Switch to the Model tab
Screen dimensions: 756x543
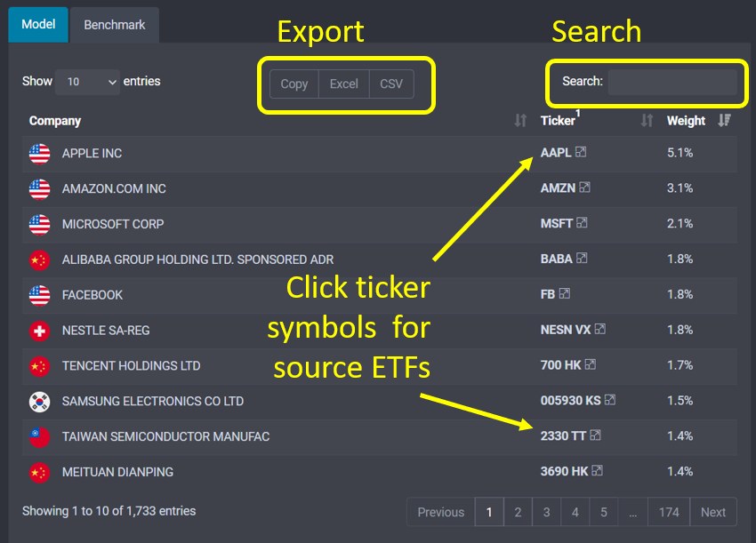[38, 25]
